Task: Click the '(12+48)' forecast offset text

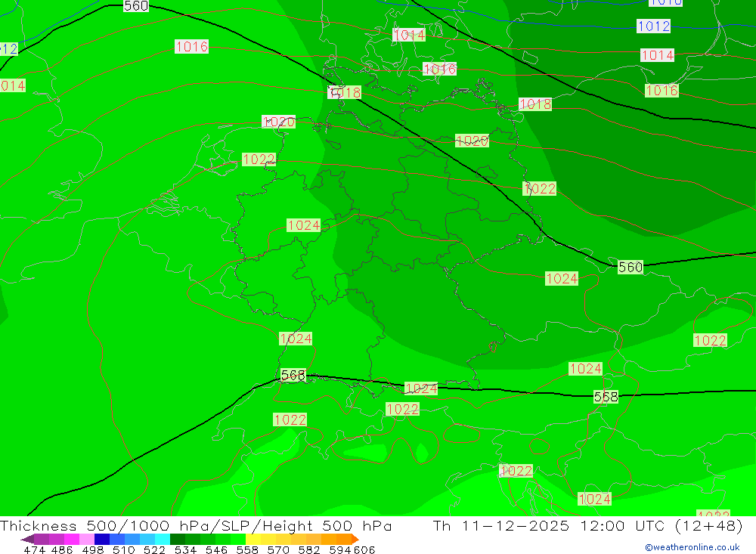Action: [x=709, y=525]
